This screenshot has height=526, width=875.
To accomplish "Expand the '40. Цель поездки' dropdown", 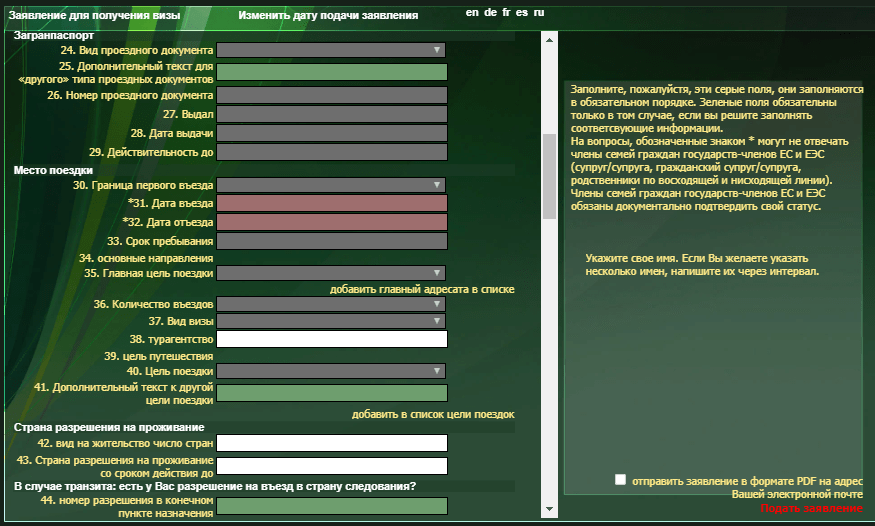I will pyautogui.click(x=331, y=371).
